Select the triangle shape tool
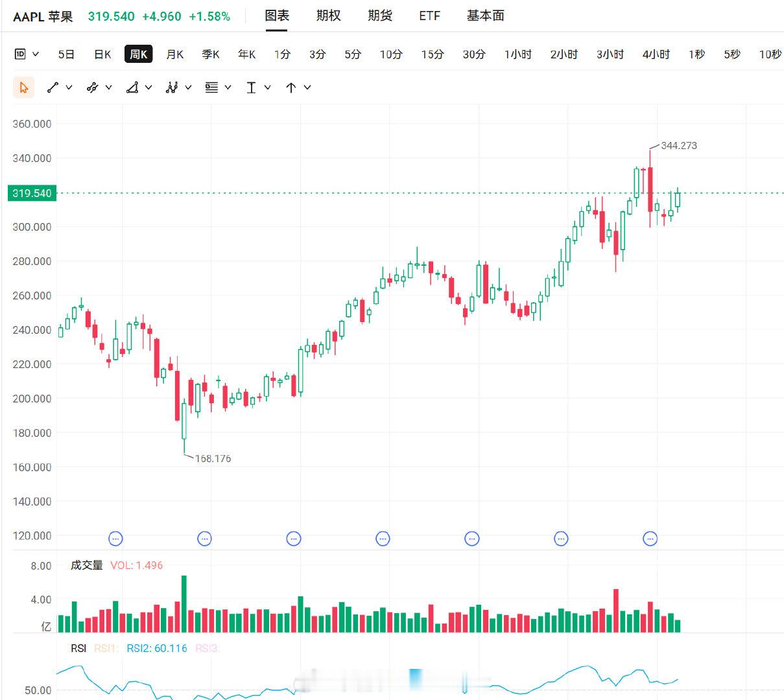The width and height of the screenshot is (784, 700). pos(132,87)
